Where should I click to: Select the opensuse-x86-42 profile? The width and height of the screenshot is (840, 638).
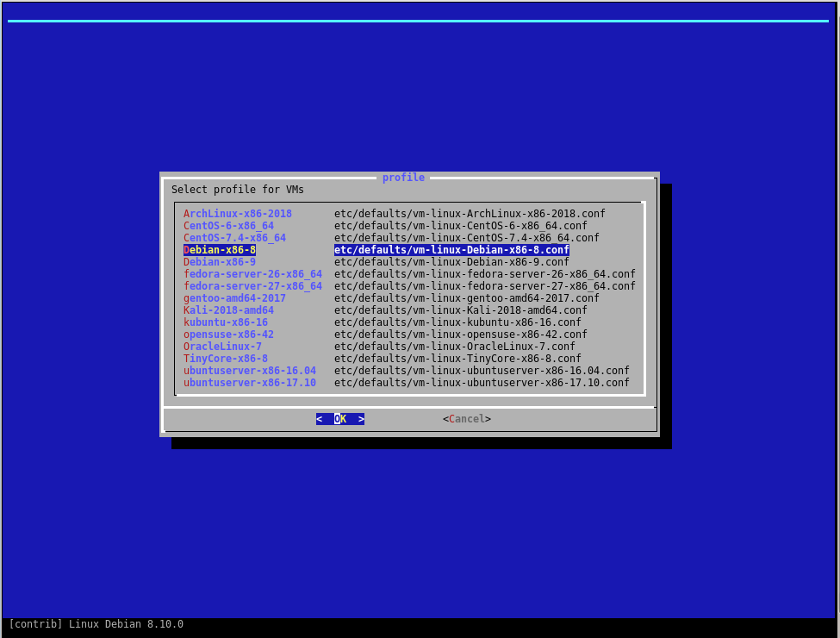point(229,334)
